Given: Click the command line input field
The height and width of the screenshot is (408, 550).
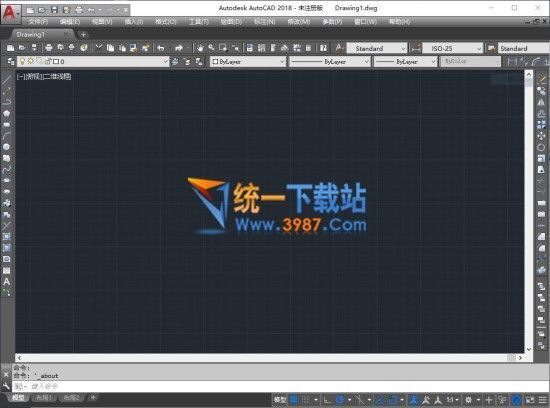Looking at the screenshot, I should [x=281, y=386].
